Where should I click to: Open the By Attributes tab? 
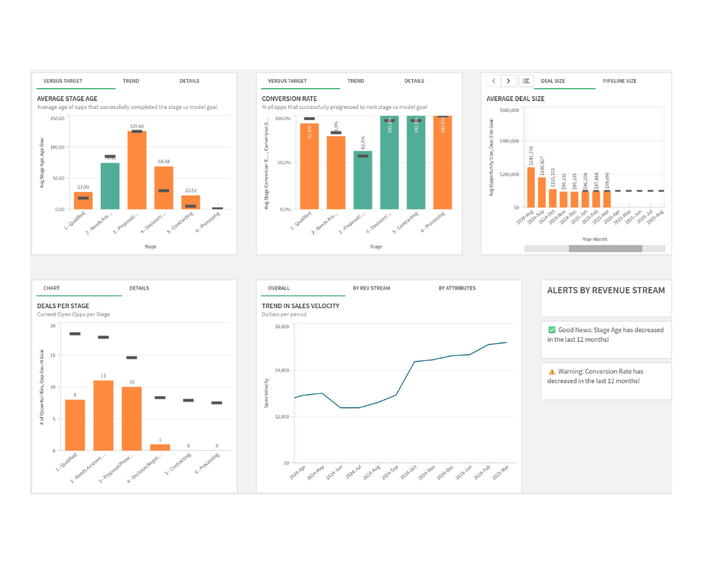point(456,287)
